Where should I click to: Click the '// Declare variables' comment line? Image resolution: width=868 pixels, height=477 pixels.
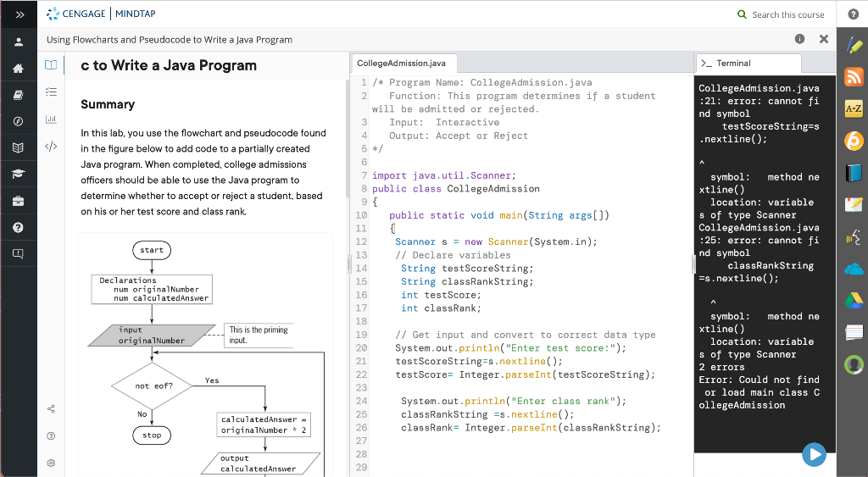pos(453,255)
